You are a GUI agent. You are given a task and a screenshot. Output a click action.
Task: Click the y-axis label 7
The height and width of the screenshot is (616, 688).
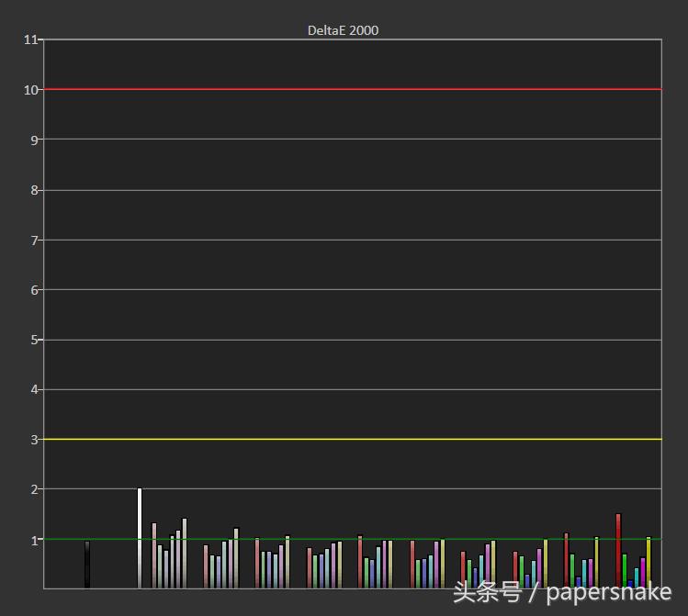click(34, 241)
